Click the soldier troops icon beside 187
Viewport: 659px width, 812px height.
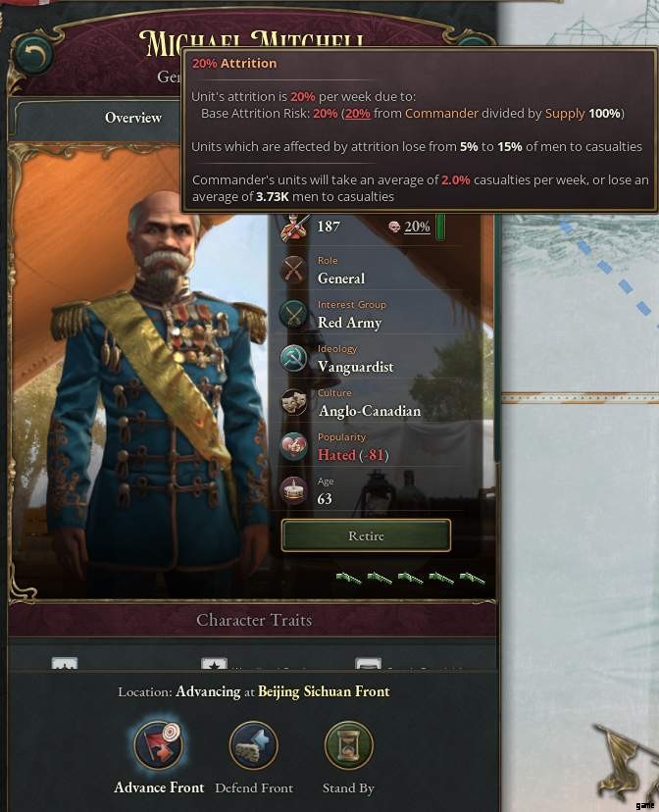pyautogui.click(x=294, y=228)
